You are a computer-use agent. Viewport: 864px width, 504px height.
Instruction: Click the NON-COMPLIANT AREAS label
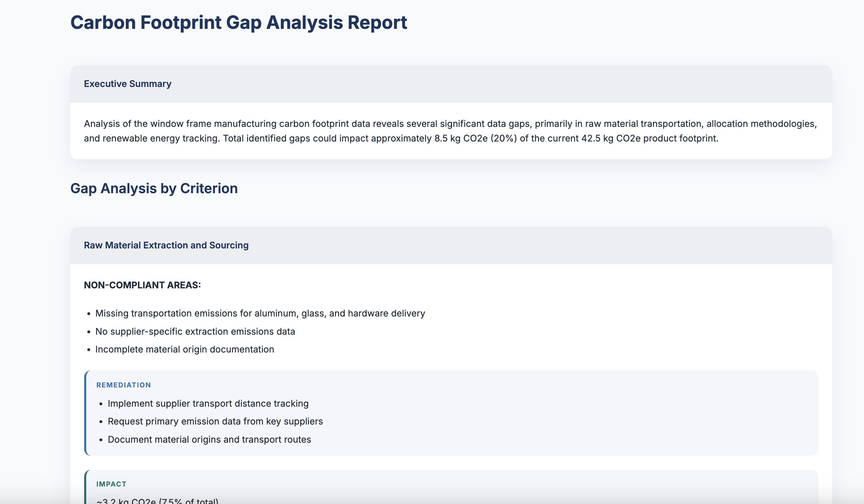pyautogui.click(x=142, y=285)
